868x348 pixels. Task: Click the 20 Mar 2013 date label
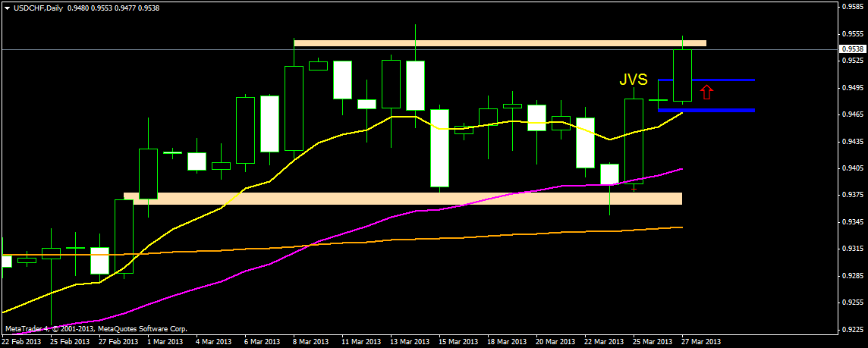[556, 342]
